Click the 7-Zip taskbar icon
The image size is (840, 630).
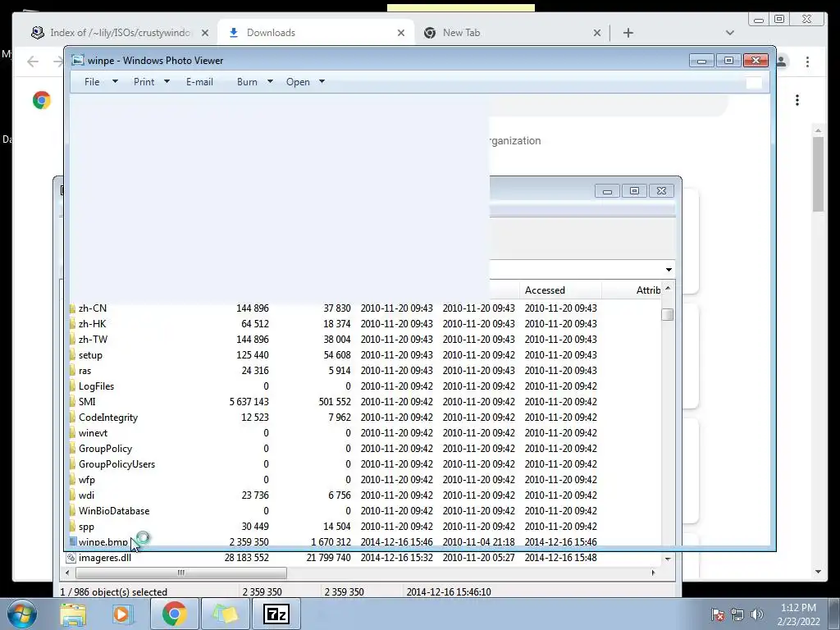[277, 614]
